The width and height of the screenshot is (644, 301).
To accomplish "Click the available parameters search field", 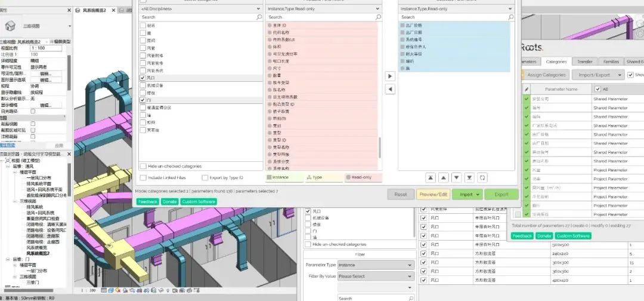I will tap(319, 17).
